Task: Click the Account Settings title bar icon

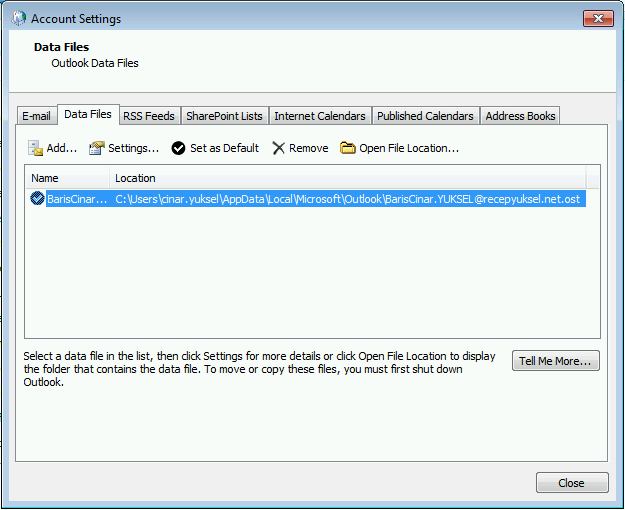Action: pos(18,18)
